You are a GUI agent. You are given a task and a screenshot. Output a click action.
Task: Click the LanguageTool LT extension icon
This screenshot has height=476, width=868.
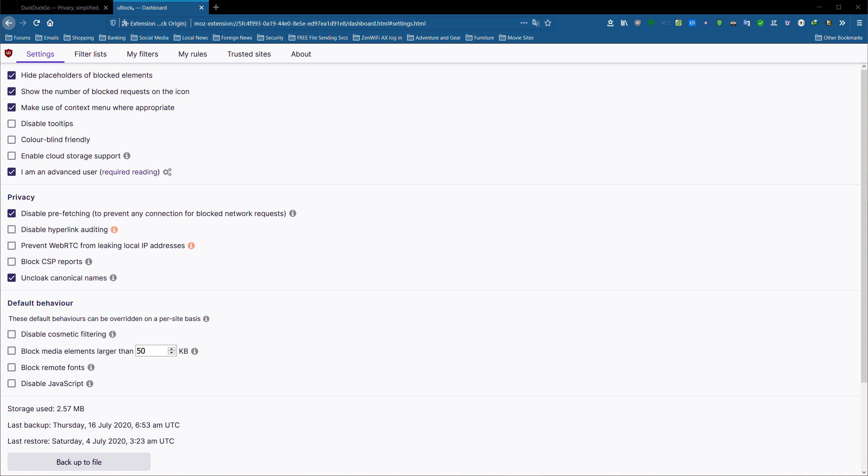[774, 23]
